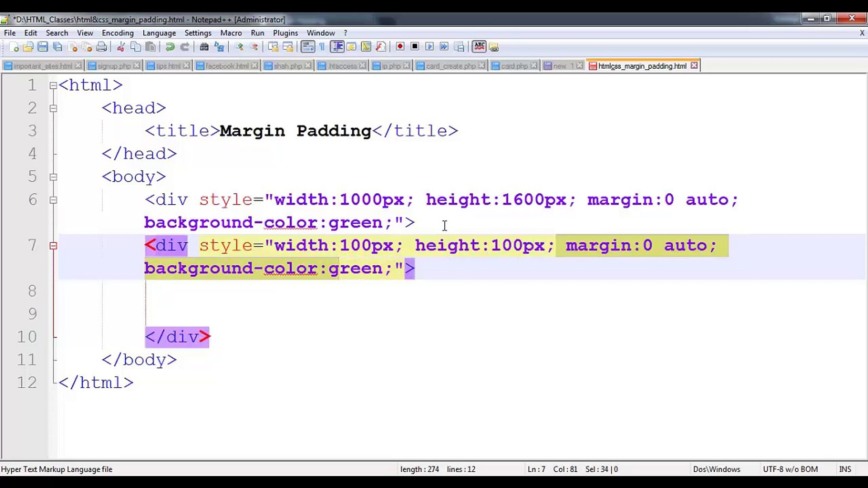Start macro recording with red dot icon
Image resolution: width=868 pixels, height=488 pixels.
click(x=400, y=47)
